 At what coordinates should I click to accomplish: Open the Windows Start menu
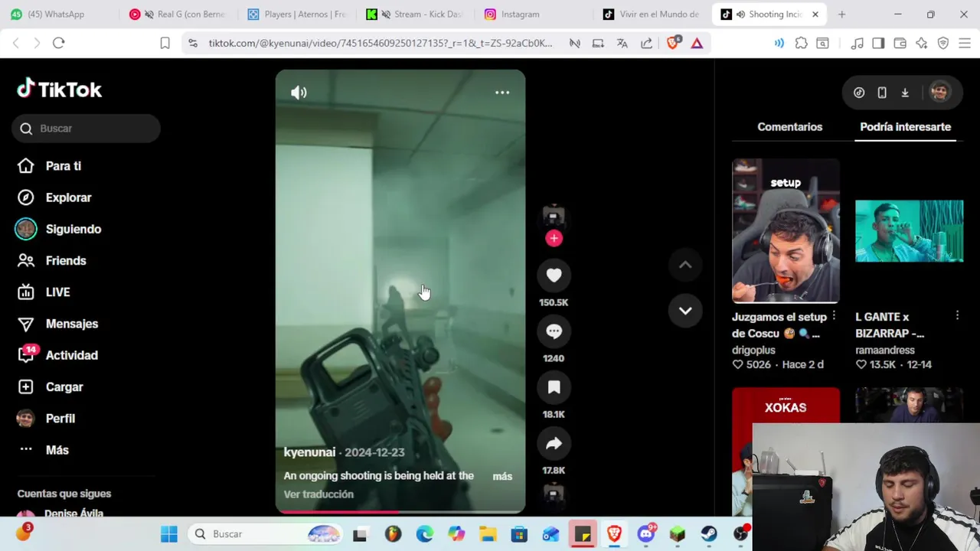169,534
